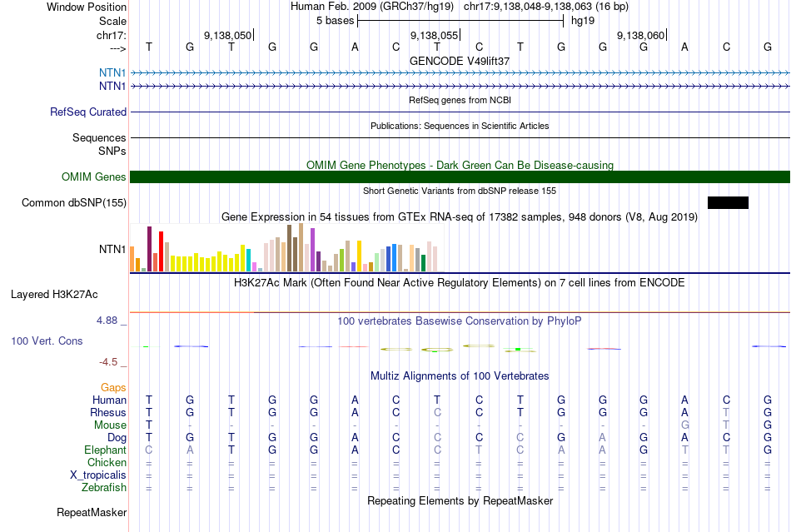Click the OMIM Gene Phenotypes track title

pos(460,165)
